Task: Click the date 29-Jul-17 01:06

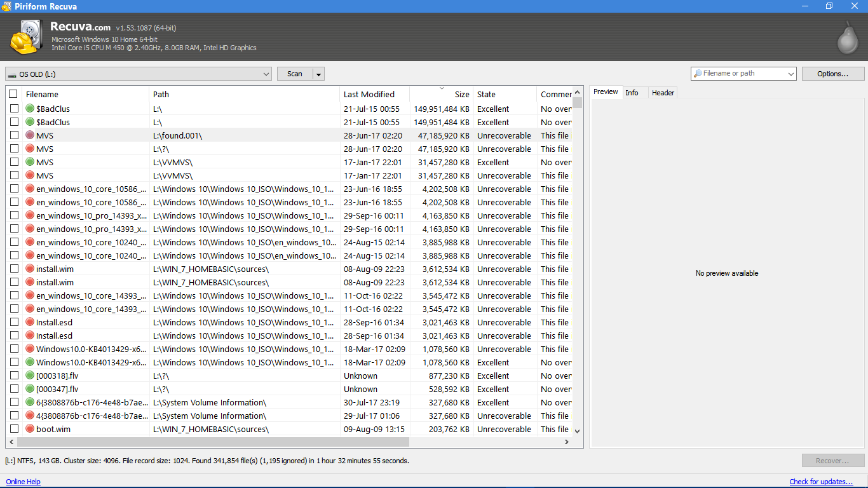Action: tap(372, 416)
